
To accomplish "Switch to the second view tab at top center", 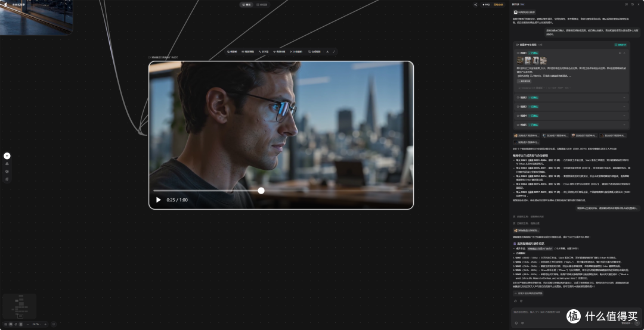I will (262, 5).
